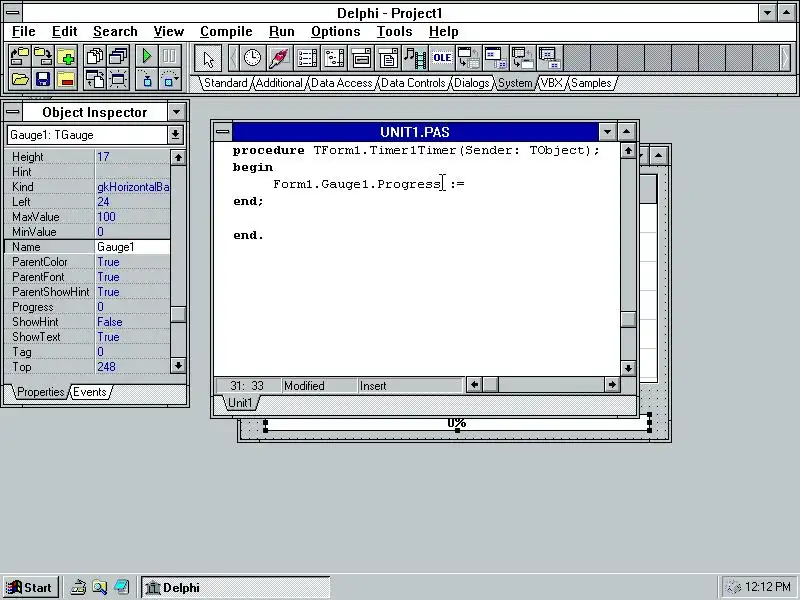Click the ParentColor True value
Viewport: 800px width, 600px height.
coord(133,262)
